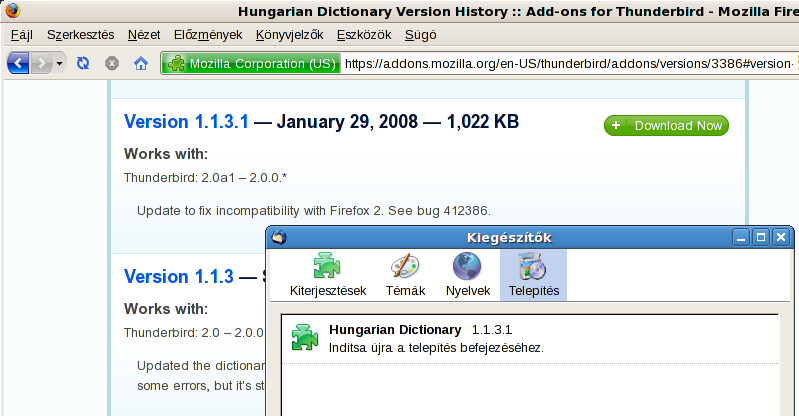Click the Forward navigation arrow

point(41,63)
